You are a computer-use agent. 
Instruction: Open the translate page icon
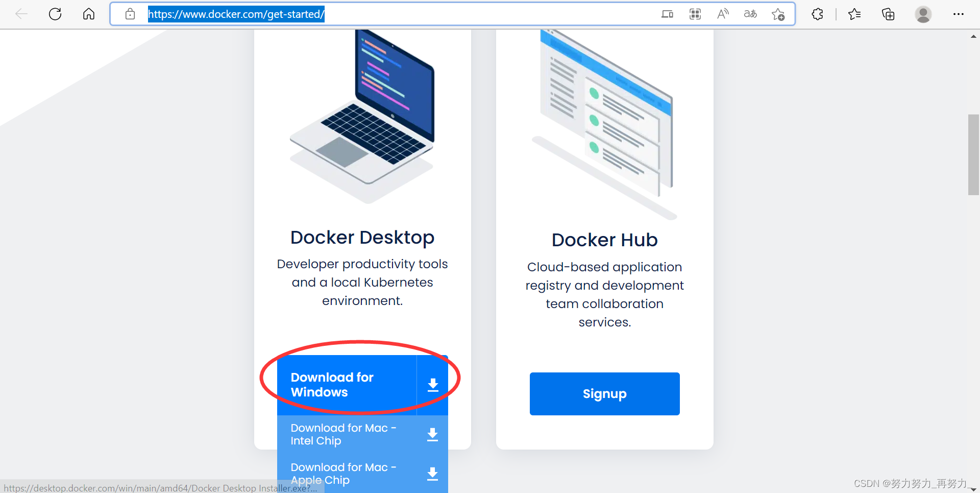(x=750, y=14)
